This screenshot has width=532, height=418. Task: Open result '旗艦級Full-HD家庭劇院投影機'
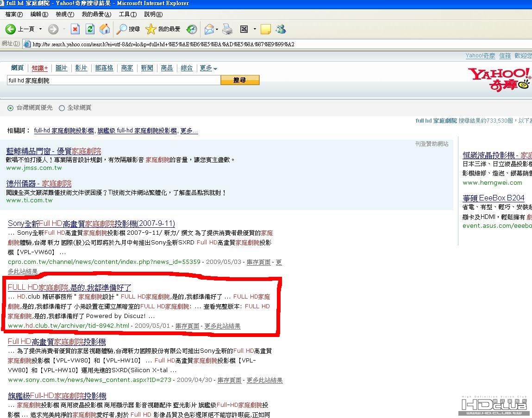(x=57, y=396)
